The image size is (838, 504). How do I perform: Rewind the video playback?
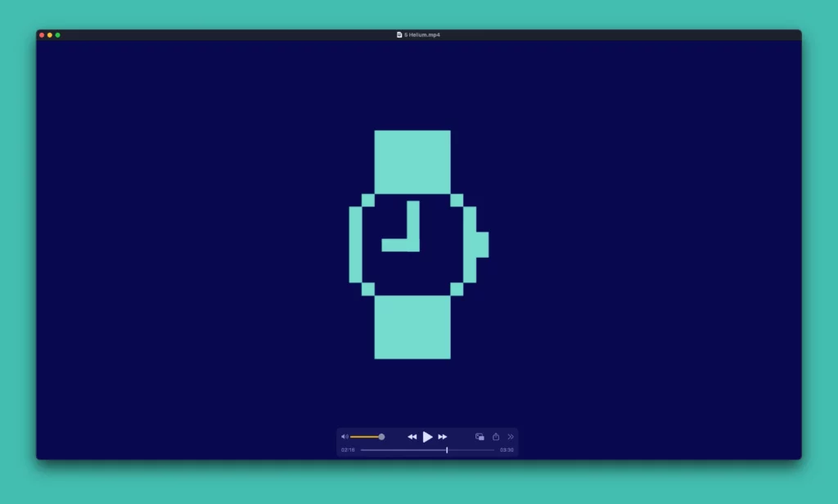412,437
